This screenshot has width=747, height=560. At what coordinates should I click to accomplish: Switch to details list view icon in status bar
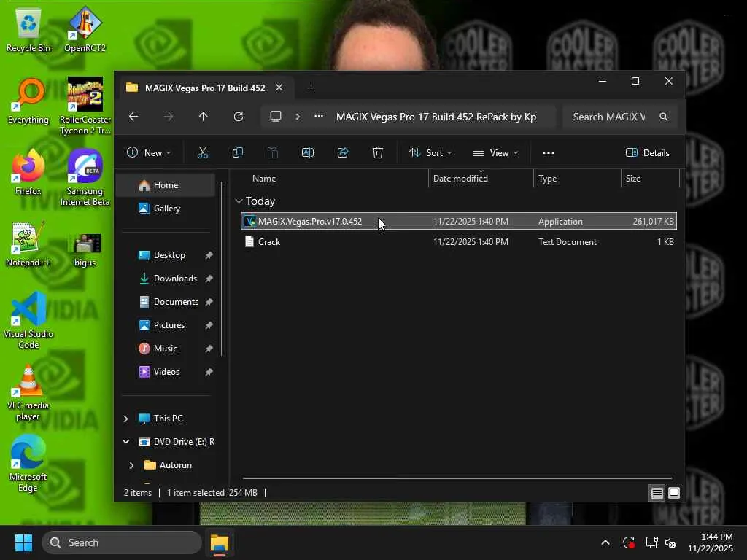click(x=657, y=493)
